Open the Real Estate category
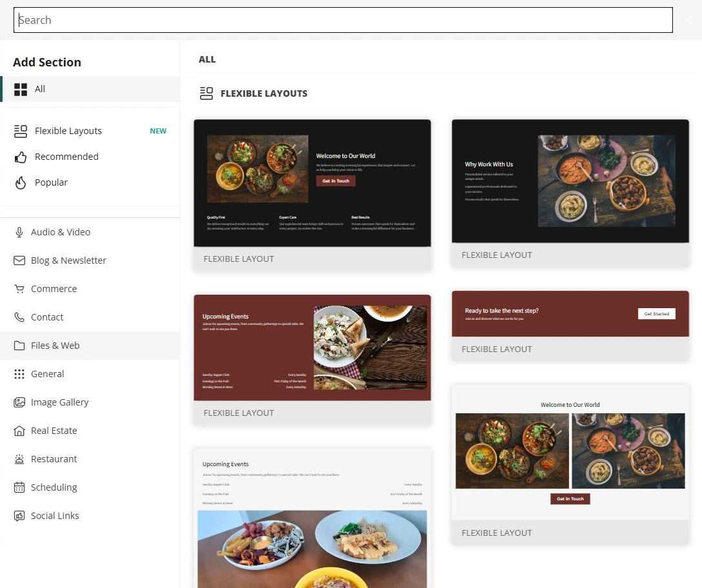Viewport: 702px width, 588px height. (x=90, y=431)
